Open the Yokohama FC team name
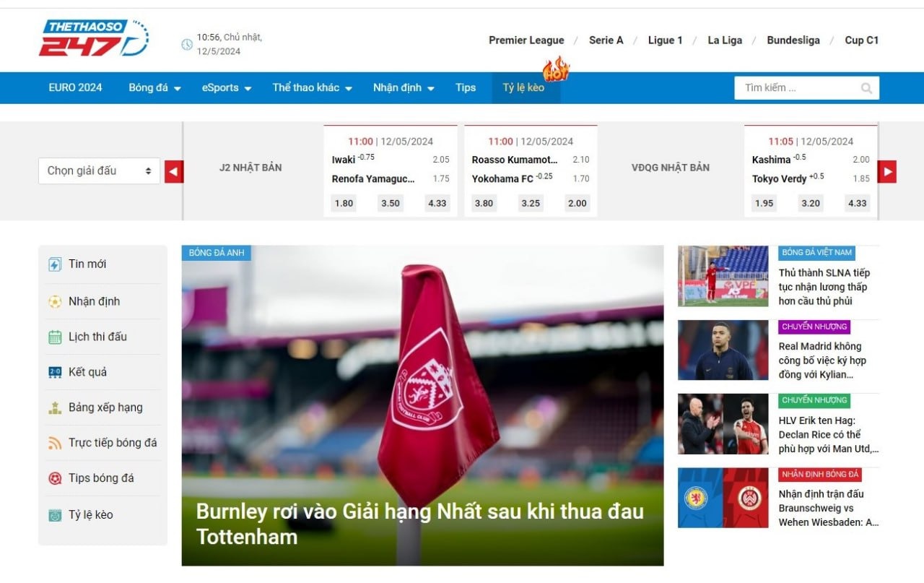924x583 pixels. [502, 178]
